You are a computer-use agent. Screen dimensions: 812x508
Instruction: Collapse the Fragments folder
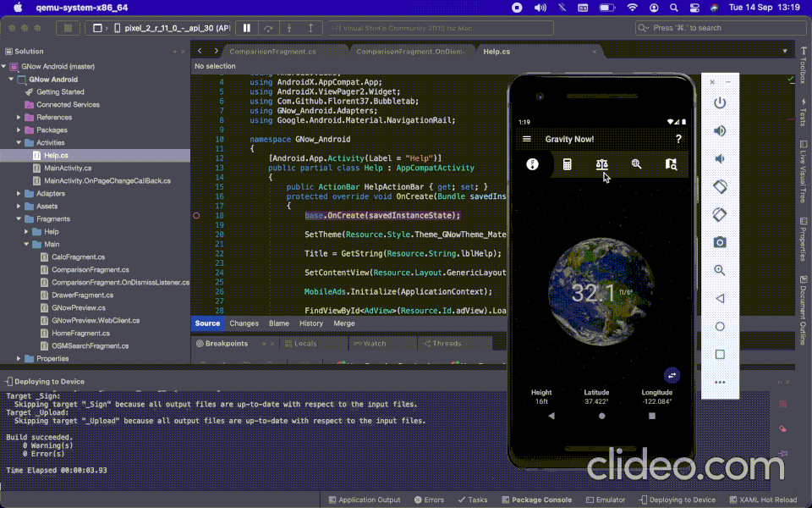click(19, 218)
